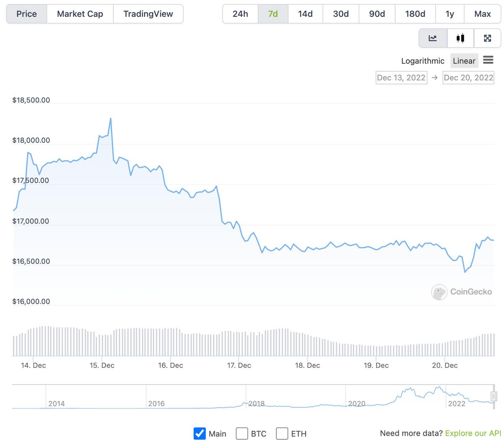Select the Price tab

(26, 14)
